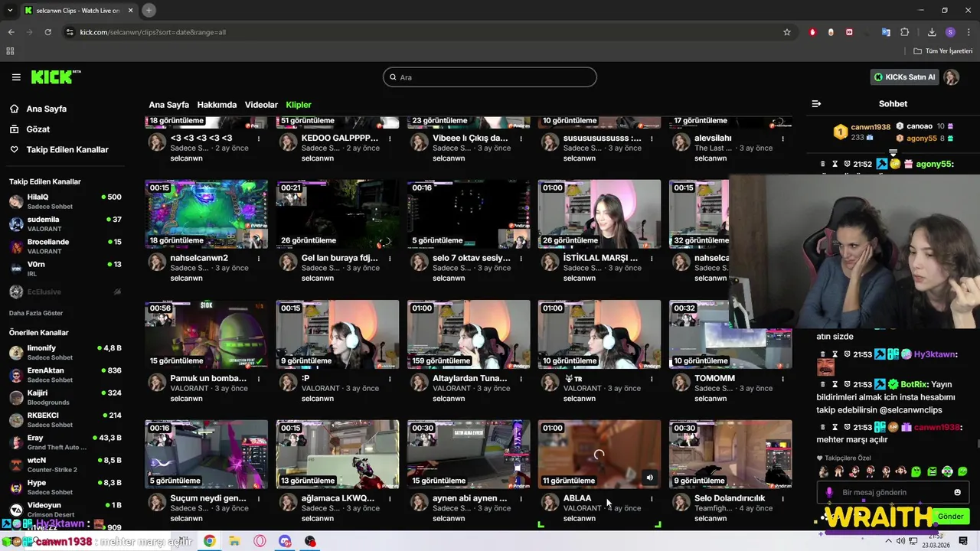Open Broceliande channel in followed list
The height and width of the screenshot is (551, 980).
[65, 246]
